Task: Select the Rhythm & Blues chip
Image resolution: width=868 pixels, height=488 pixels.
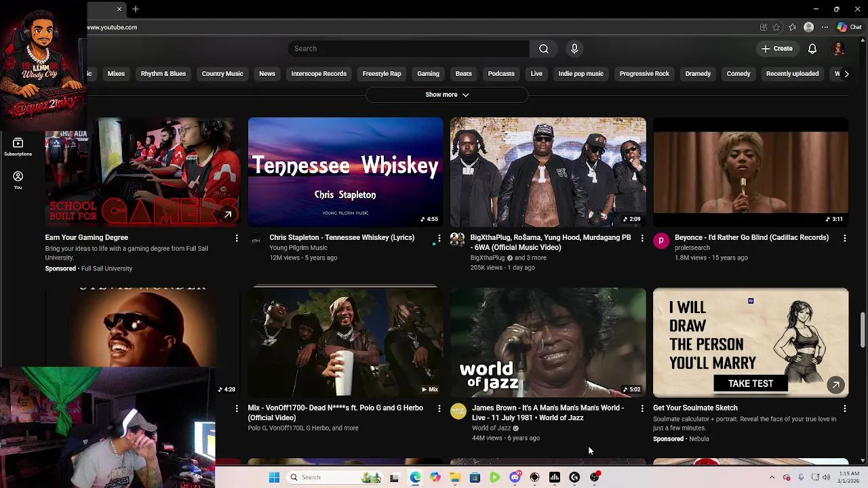Action: tap(163, 74)
